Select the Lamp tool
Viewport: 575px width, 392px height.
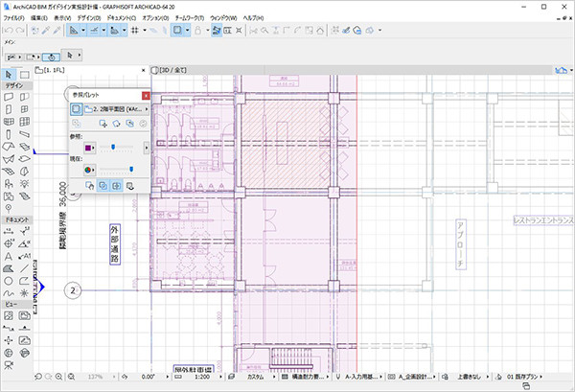25,184
